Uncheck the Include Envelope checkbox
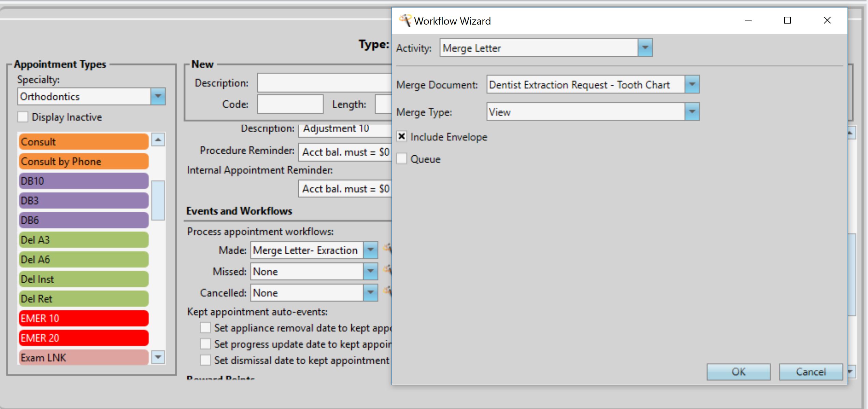Screen dimensions: 868x409 point(402,137)
